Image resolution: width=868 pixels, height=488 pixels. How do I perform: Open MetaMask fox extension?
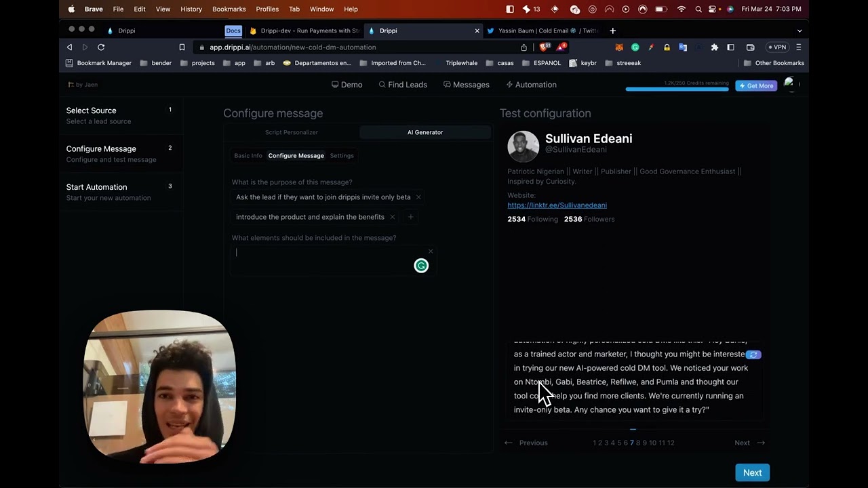tap(618, 47)
